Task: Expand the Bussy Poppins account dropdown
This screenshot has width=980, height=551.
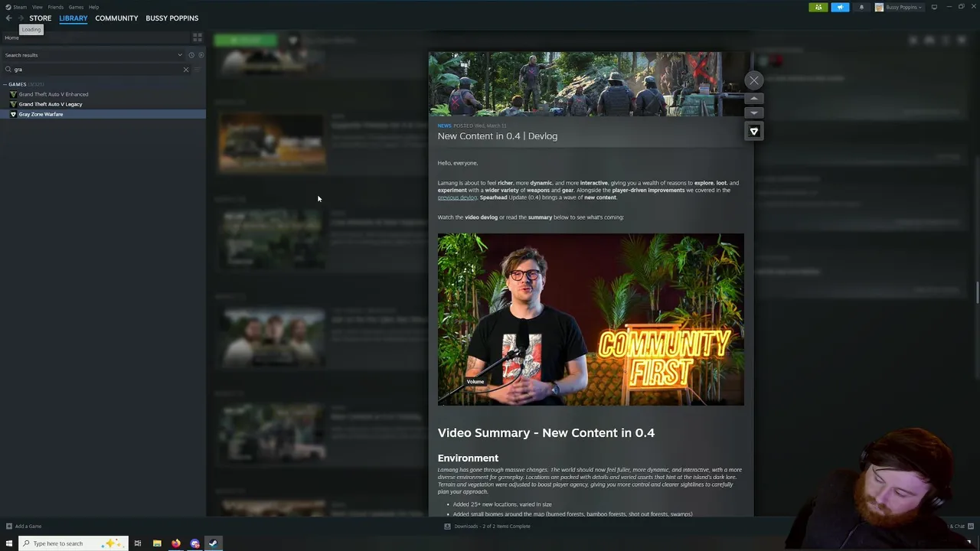Action: [900, 7]
